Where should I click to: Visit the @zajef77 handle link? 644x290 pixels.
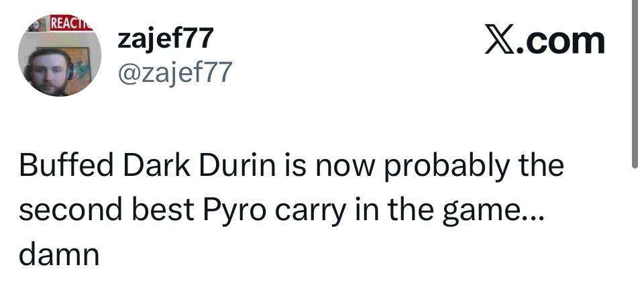click(x=175, y=72)
